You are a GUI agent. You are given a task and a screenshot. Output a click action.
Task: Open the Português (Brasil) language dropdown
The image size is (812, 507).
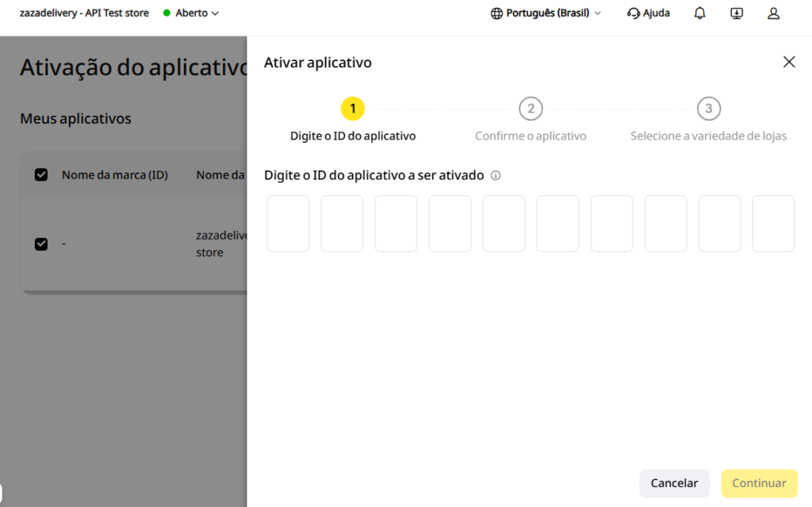(x=546, y=13)
